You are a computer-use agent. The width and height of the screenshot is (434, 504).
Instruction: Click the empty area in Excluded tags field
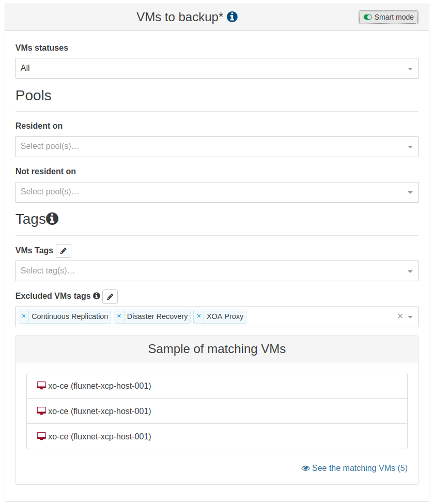point(320,316)
